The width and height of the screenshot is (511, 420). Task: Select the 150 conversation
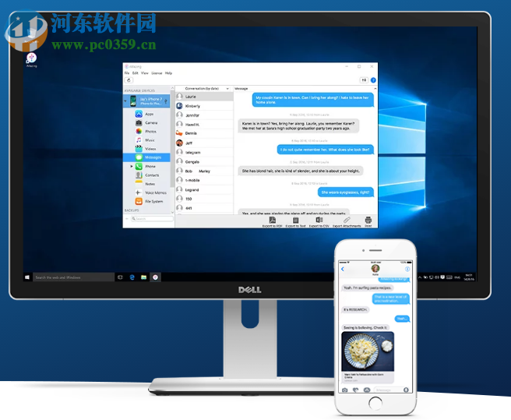(x=204, y=199)
